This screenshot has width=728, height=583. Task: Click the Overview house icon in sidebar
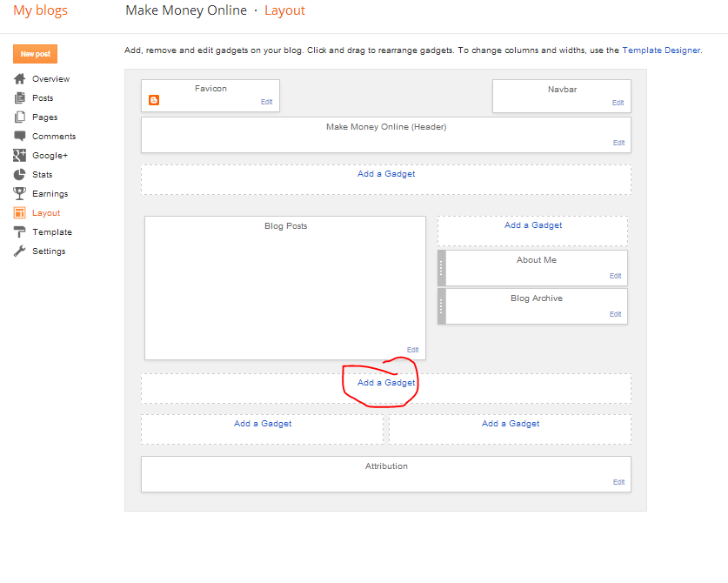[19, 79]
